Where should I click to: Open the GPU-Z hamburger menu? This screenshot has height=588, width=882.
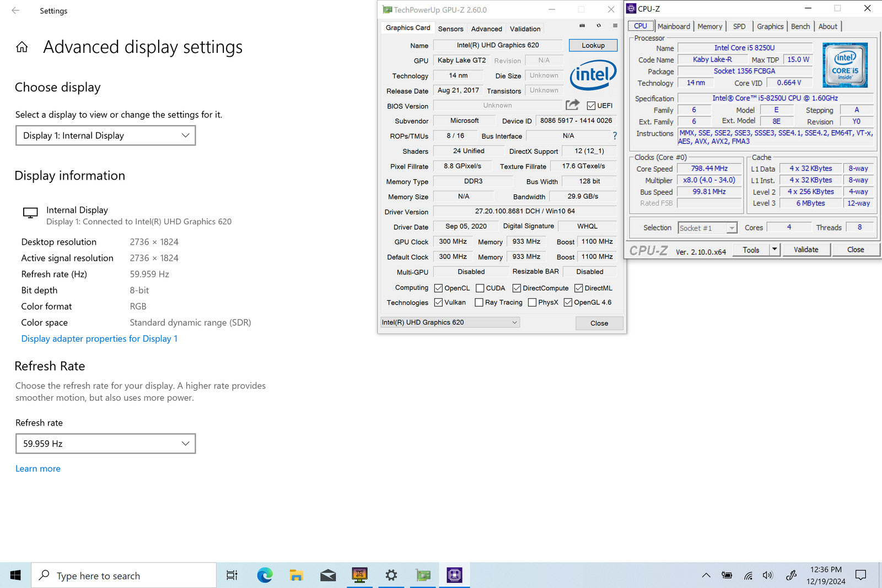(x=615, y=26)
